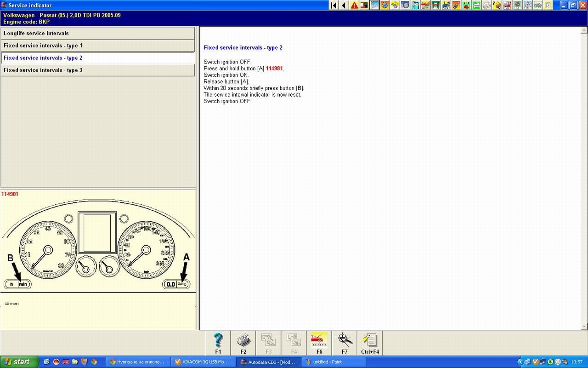This screenshot has height=368, width=588.
Task: Select the highlighted Fixed service intervals - type 2
Action: coord(98,58)
